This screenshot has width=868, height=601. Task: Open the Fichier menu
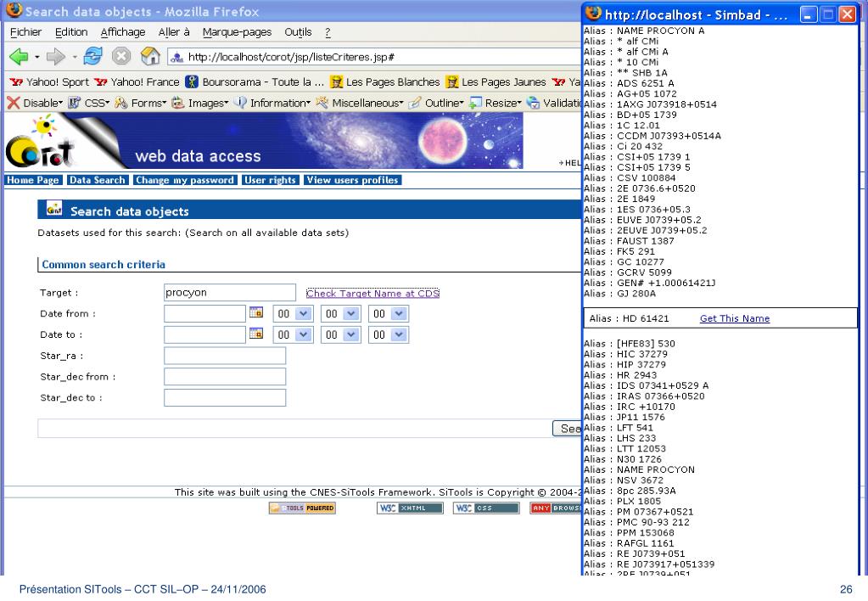(x=25, y=32)
